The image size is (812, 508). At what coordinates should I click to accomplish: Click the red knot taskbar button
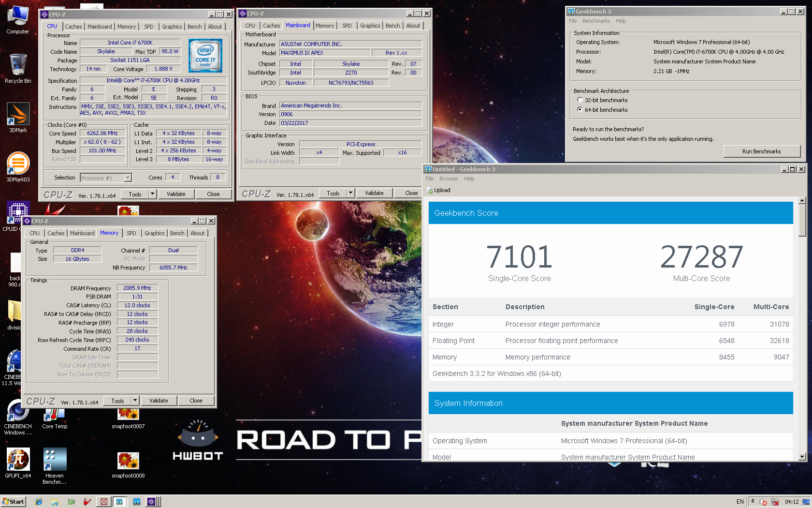tap(103, 502)
